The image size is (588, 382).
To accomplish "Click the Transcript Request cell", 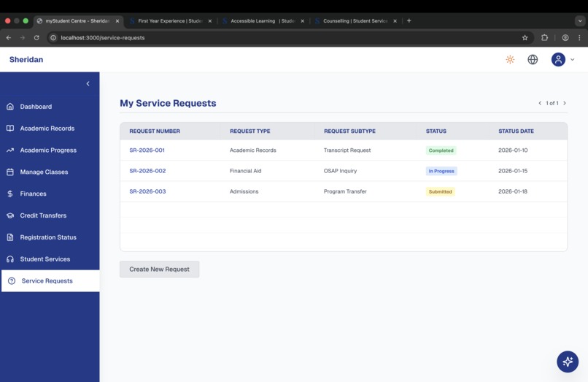I will point(347,150).
